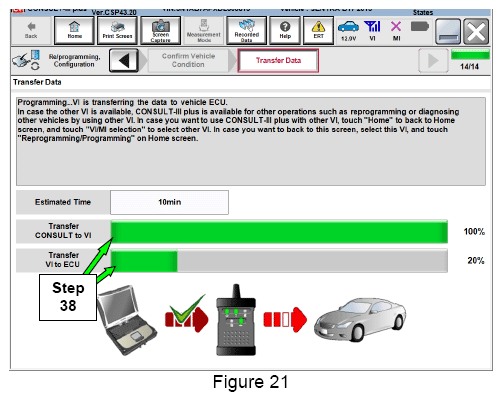The image size is (502, 401).
Task: Click the VI signal status icon
Action: coord(372,31)
